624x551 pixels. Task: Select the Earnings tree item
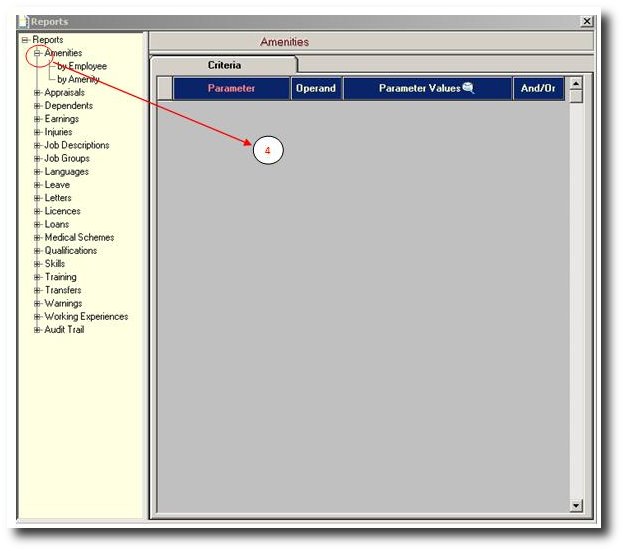(x=62, y=119)
